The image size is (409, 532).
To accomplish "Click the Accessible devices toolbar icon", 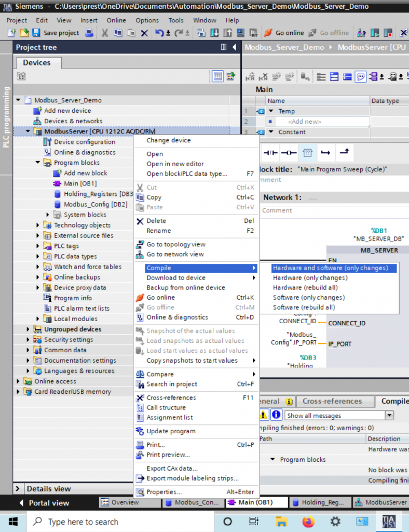I will 362,33.
